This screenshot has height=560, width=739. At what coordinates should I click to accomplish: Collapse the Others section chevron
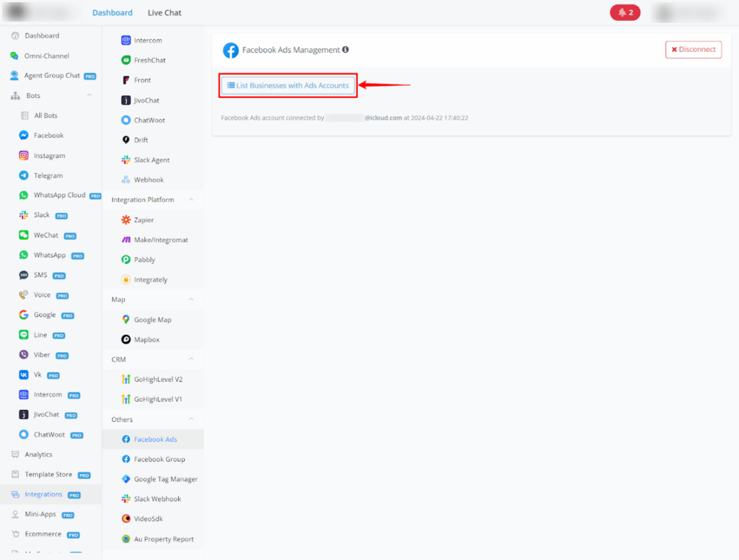pos(191,419)
